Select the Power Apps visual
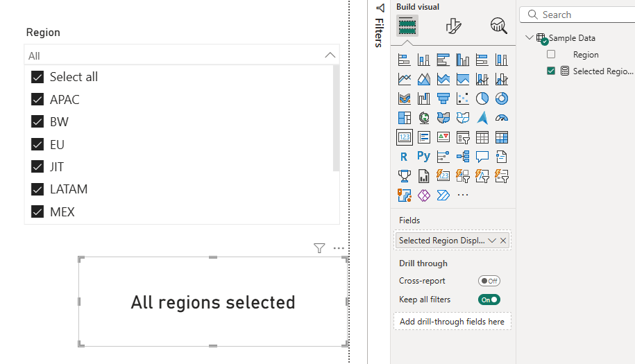Image resolution: width=635 pixels, height=364 pixels. click(423, 196)
